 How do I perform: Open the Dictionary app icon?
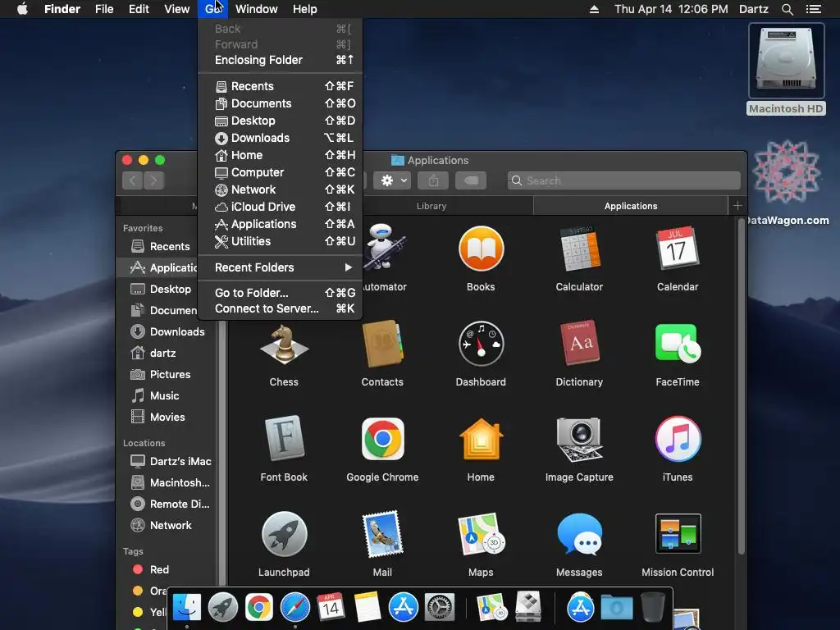(579, 344)
